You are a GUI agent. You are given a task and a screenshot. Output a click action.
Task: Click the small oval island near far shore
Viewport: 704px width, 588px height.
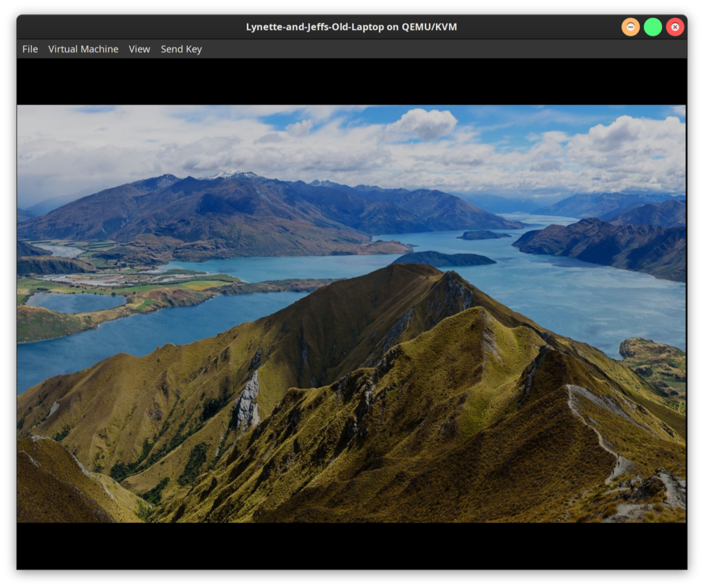click(x=484, y=235)
